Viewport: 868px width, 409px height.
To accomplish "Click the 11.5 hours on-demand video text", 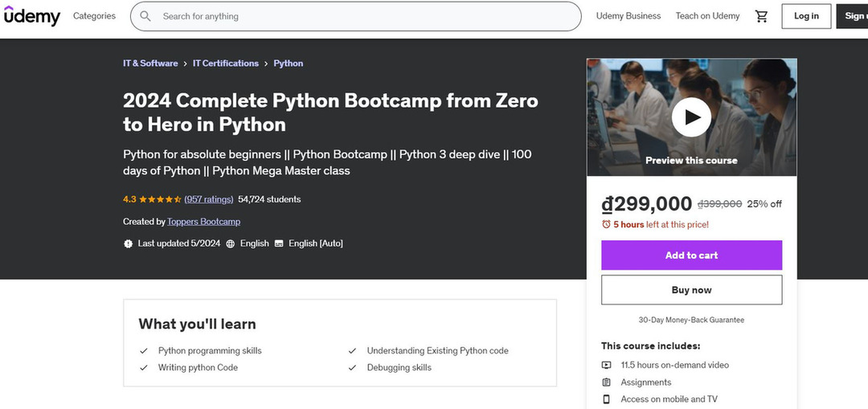I will tap(675, 366).
